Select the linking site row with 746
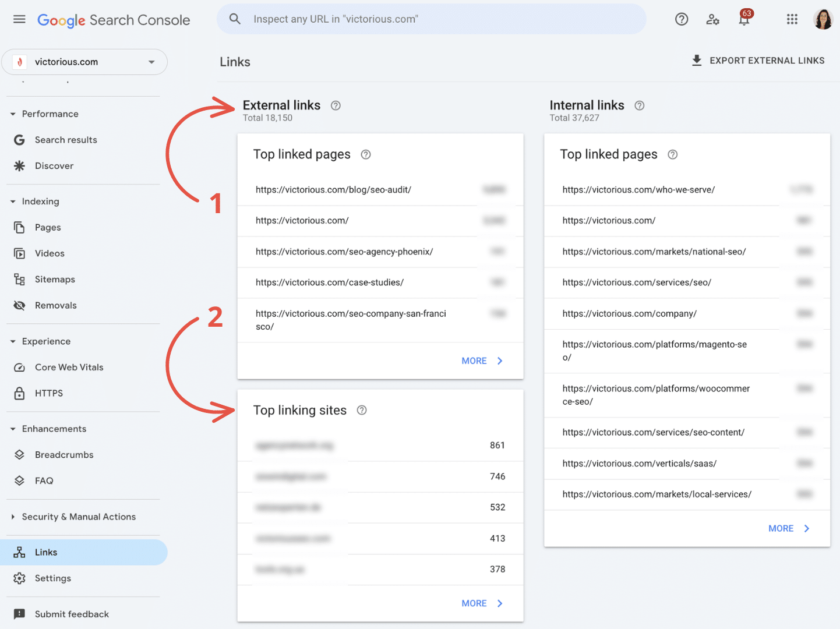Screen dimensions: 840x629 click(x=380, y=476)
